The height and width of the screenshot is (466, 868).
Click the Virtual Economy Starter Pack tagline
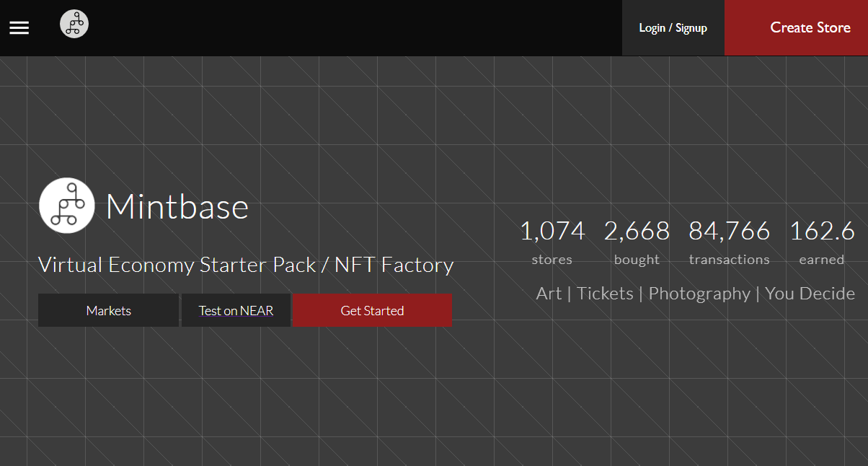(x=246, y=265)
